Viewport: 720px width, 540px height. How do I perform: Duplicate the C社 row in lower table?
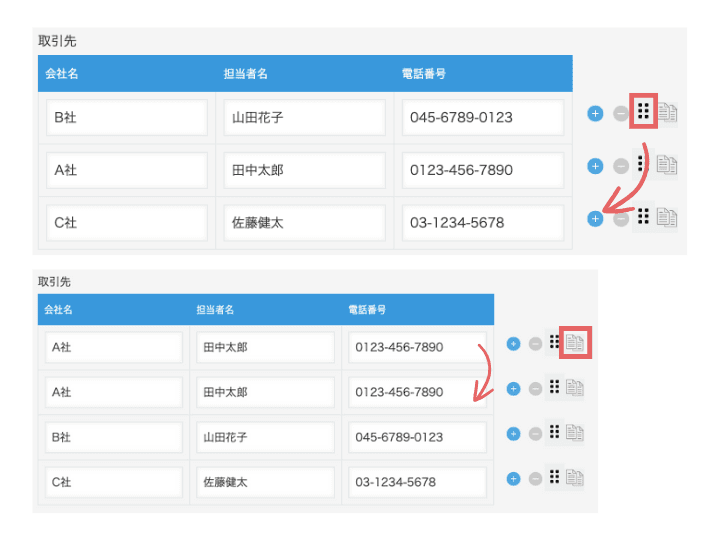coord(575,478)
